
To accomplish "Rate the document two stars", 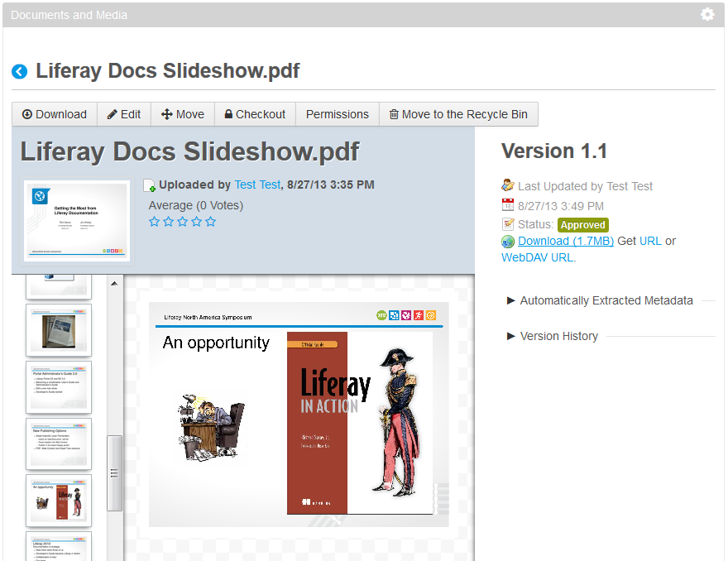I will 169,222.
